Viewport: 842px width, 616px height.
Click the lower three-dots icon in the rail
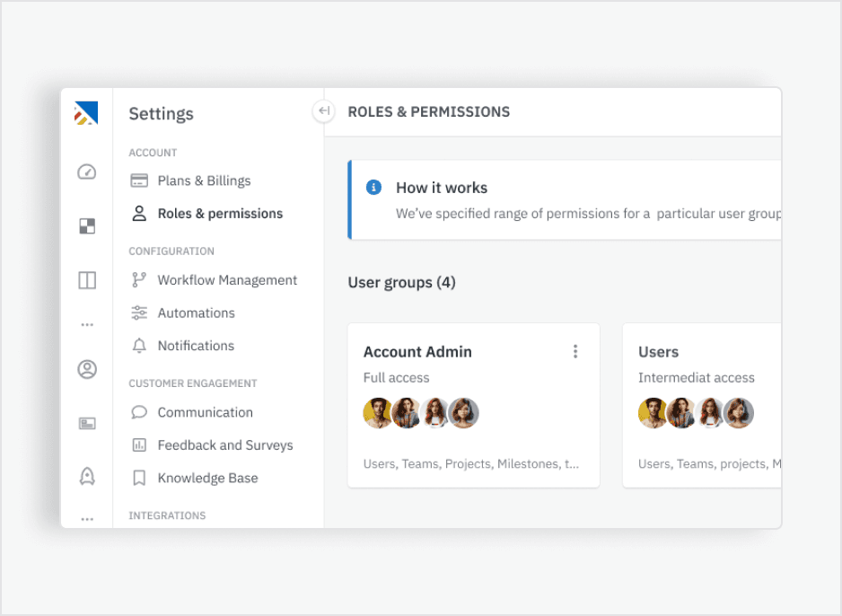(x=87, y=519)
